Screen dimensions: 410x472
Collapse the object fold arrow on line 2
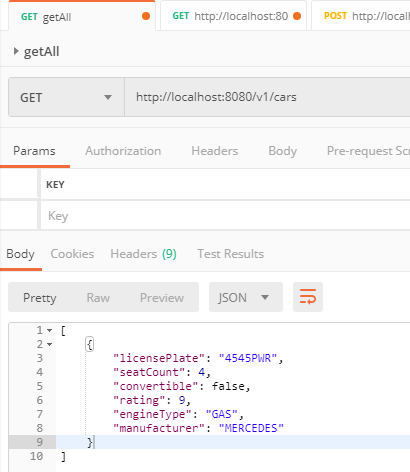[49, 344]
